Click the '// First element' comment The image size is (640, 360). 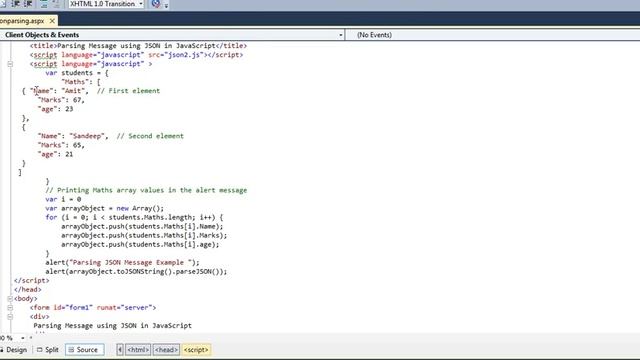[x=128, y=91]
